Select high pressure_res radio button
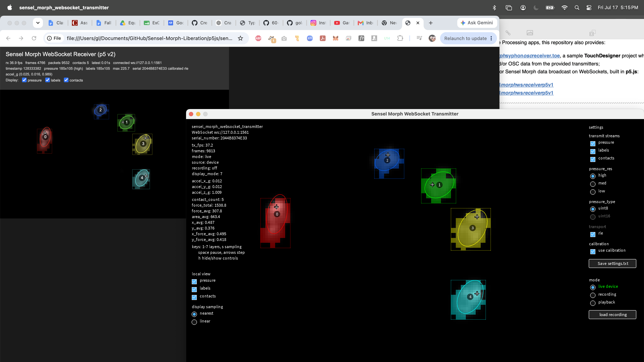 pyautogui.click(x=593, y=176)
